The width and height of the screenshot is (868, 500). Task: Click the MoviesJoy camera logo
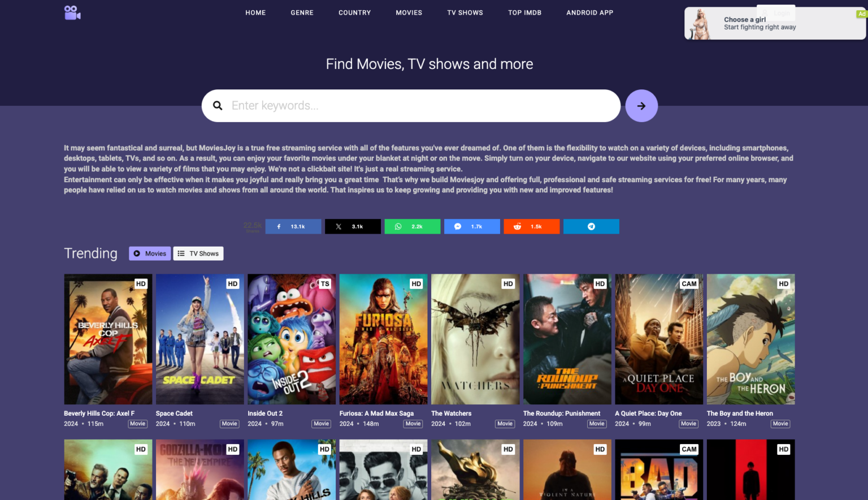pyautogui.click(x=72, y=12)
